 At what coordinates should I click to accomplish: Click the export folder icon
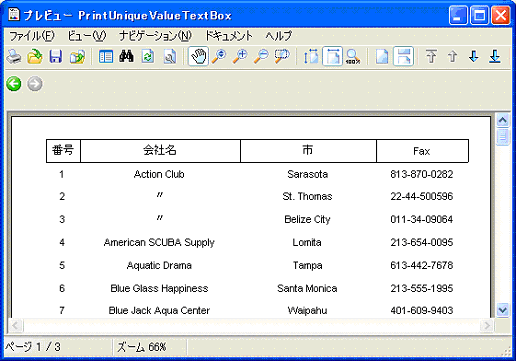click(77, 56)
